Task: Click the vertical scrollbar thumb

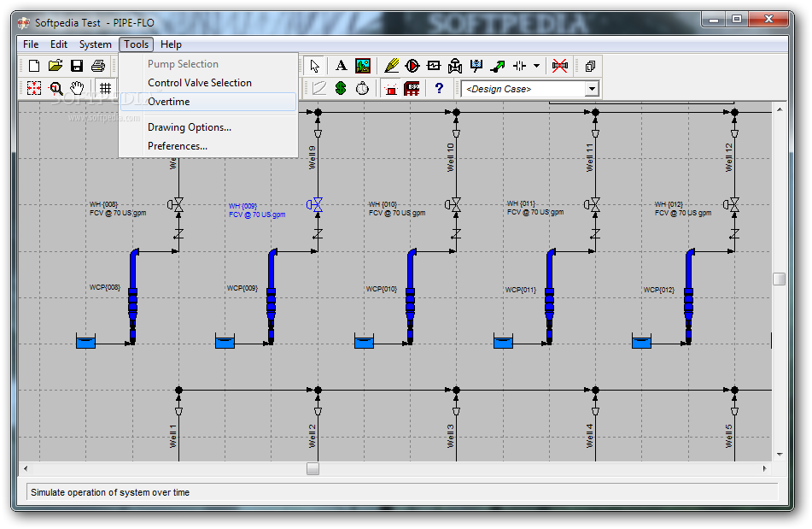Action: 780,279
